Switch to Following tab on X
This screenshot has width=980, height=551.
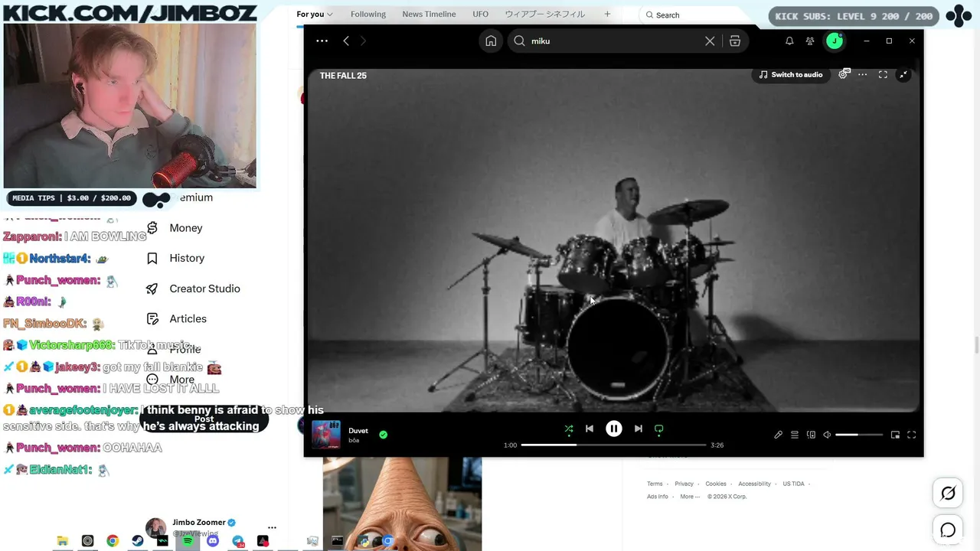tap(368, 15)
